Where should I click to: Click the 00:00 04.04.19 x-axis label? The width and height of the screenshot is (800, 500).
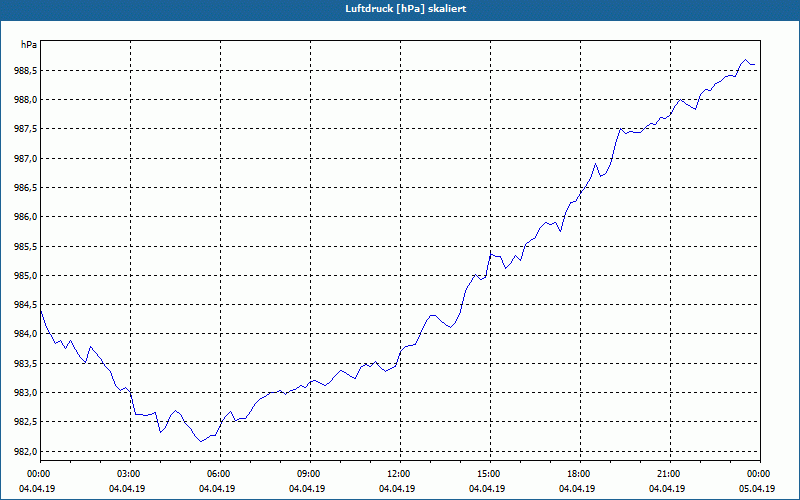point(37,481)
